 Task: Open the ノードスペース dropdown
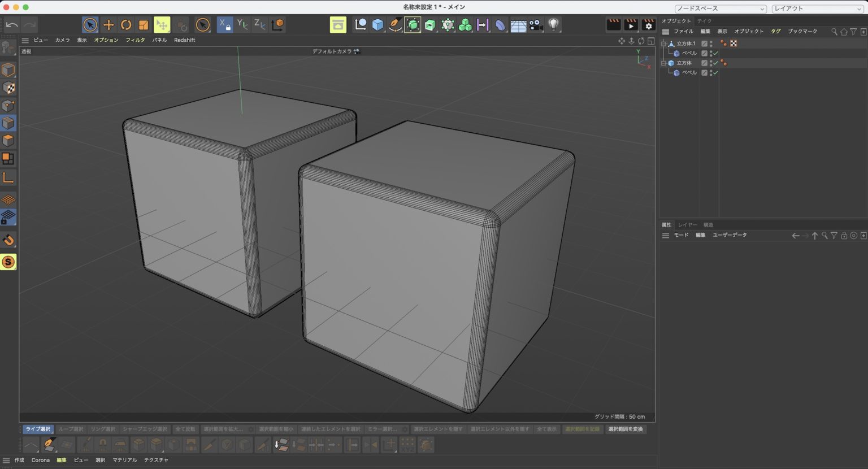721,8
